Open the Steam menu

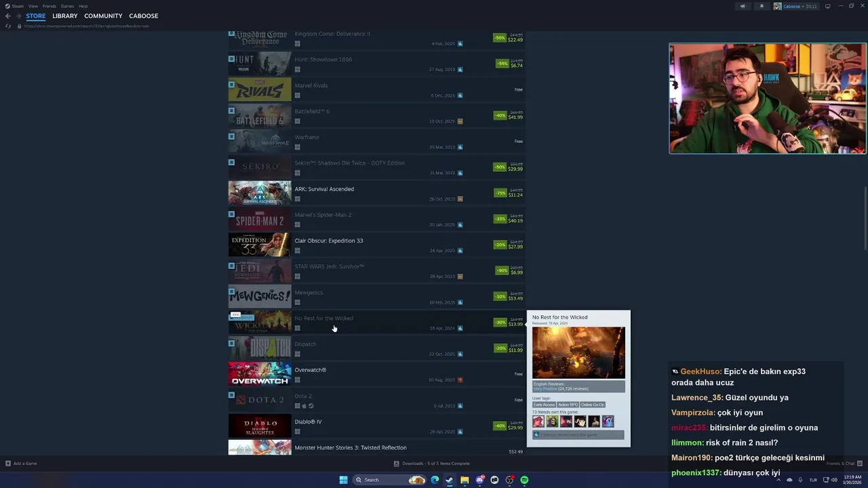(x=18, y=6)
